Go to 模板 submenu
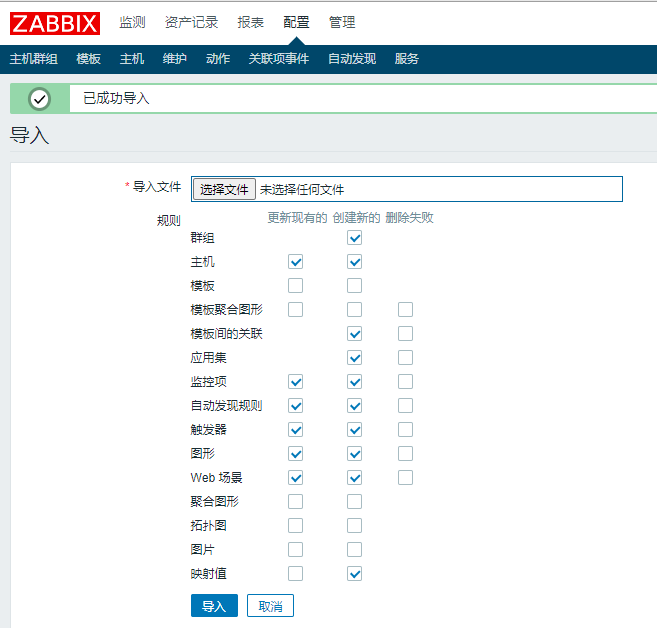This screenshot has width=657, height=628. (x=88, y=59)
